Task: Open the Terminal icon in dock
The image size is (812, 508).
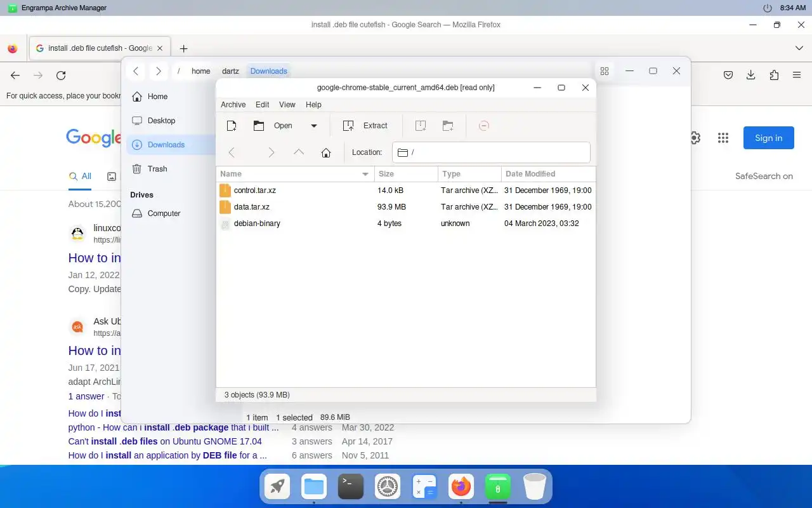Action: coord(351,487)
